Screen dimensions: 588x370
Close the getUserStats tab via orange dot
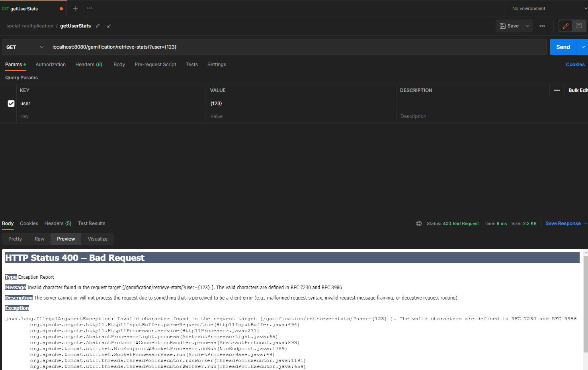(x=61, y=9)
